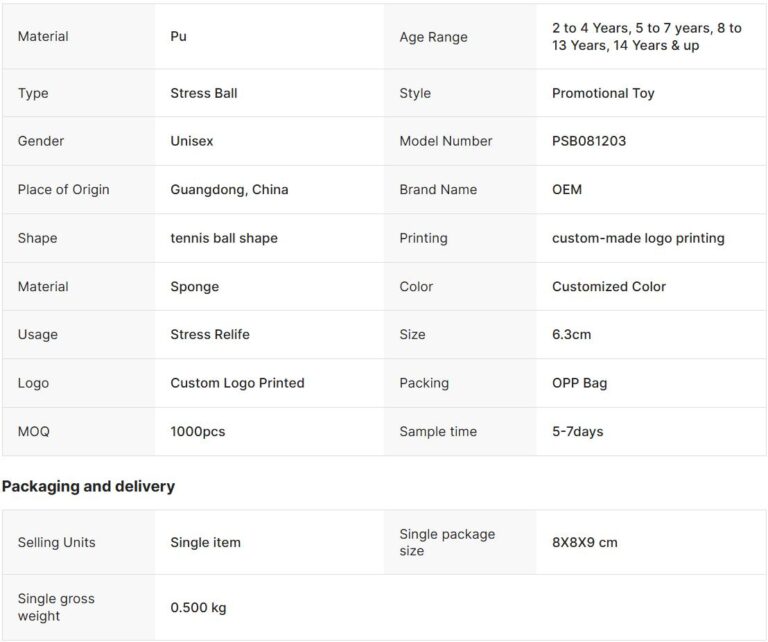Click the 'OEM' brand name value
768x642 pixels.
click(x=567, y=189)
